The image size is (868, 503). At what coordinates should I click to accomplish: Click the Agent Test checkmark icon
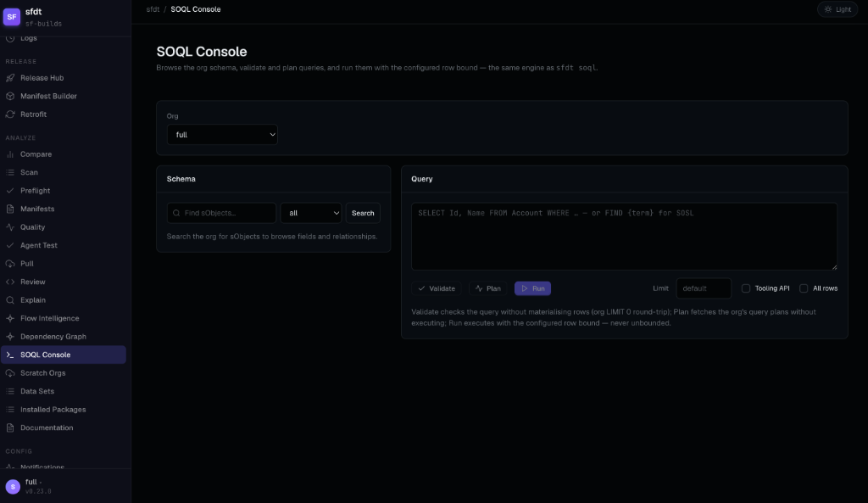click(x=10, y=245)
